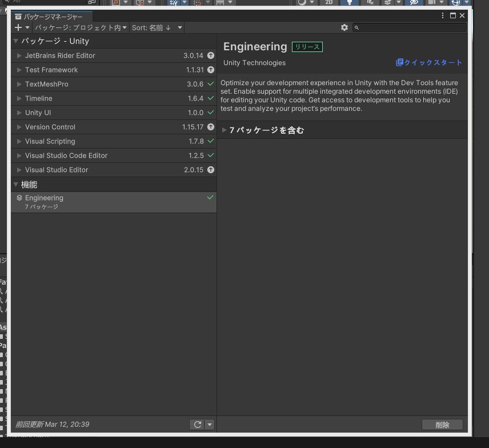Click the layers icon beside Engineering
Image resolution: width=489 pixels, height=448 pixels.
tap(19, 198)
